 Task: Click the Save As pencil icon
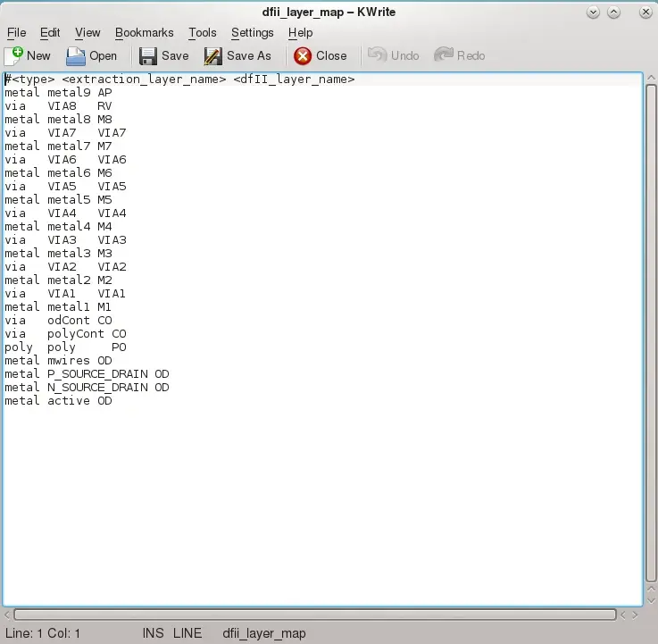213,56
